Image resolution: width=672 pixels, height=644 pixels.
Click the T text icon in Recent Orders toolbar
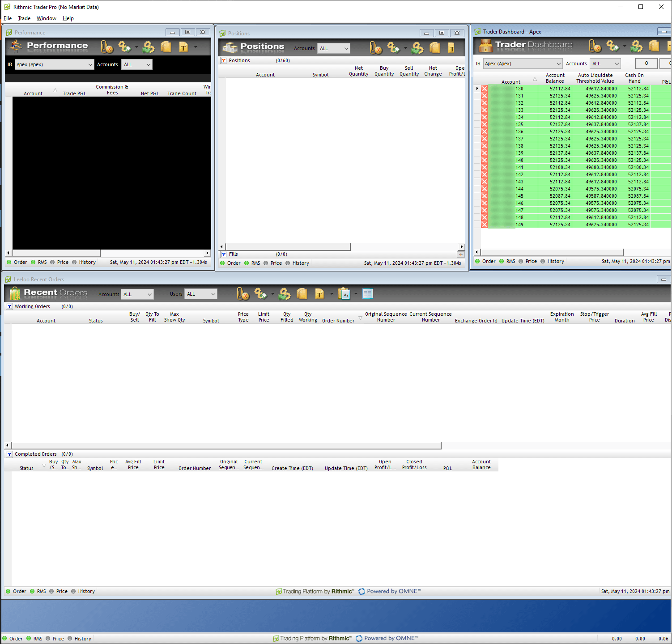[x=319, y=294]
